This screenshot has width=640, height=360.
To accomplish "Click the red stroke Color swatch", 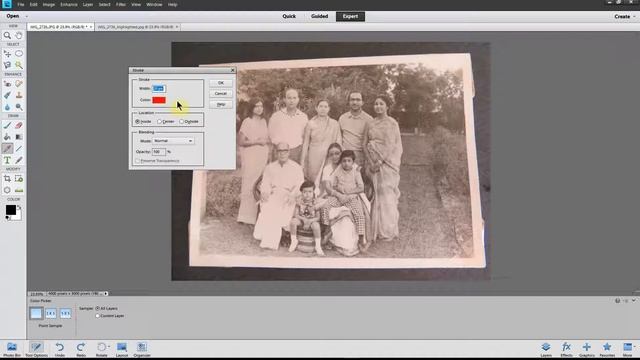I will (x=159, y=100).
